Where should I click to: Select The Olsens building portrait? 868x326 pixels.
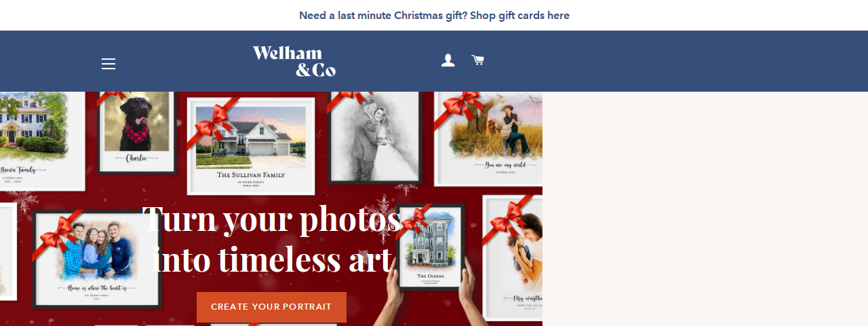[x=431, y=247]
